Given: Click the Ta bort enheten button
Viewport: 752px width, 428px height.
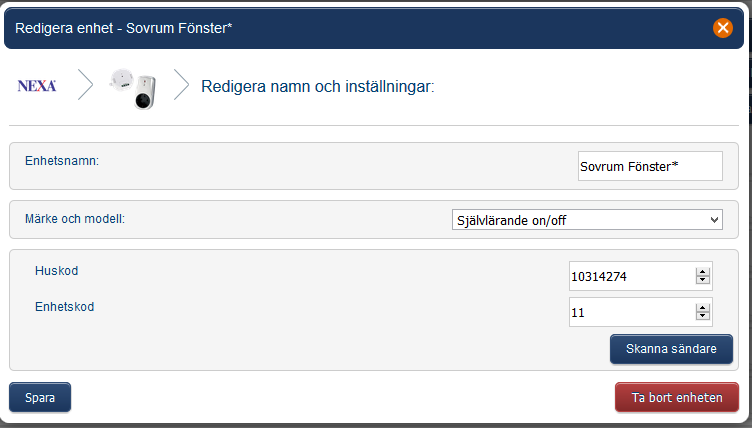Looking at the screenshot, I should point(676,397).
